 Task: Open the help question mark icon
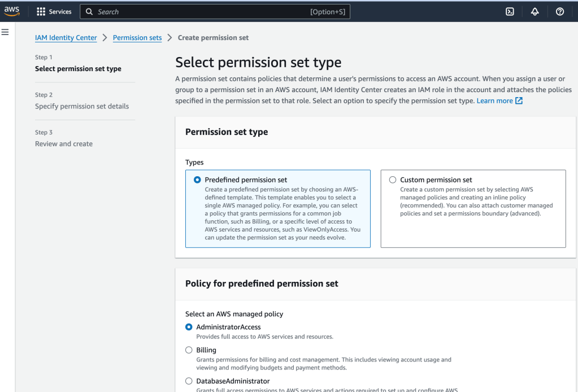pos(560,12)
